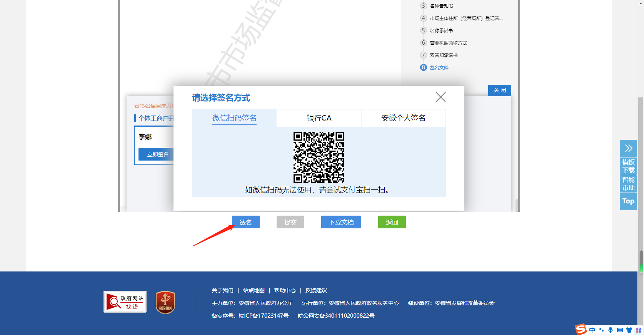Click the 政府网站找错 badge
Screen dimensions: 644x335
click(x=125, y=302)
